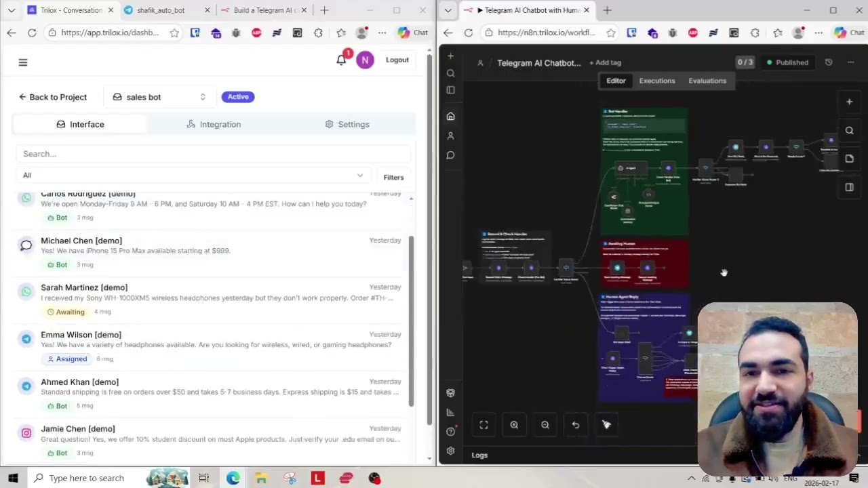Click the tidy up workflow icon

point(606,425)
